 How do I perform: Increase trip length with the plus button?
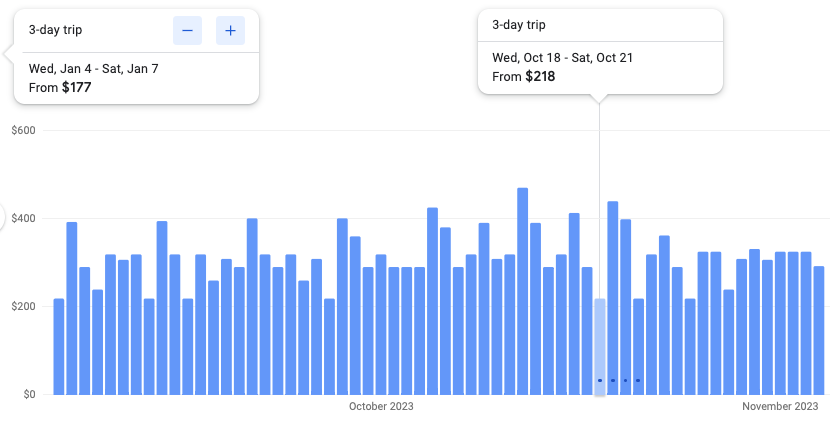point(231,31)
